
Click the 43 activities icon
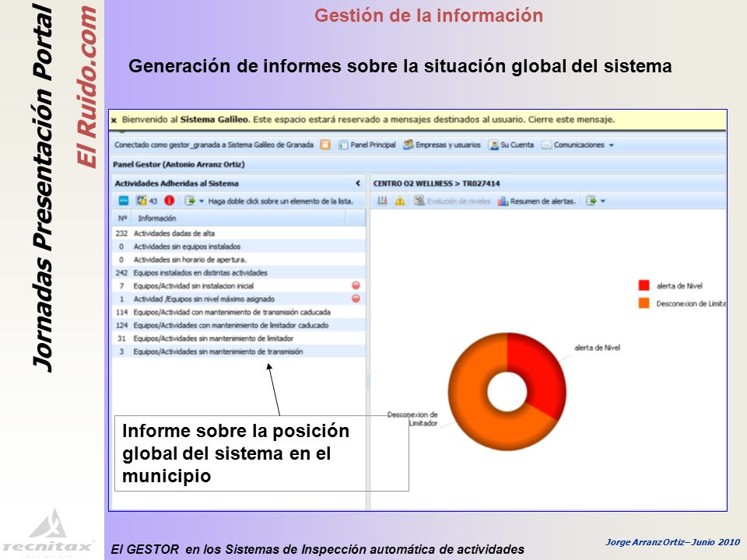(147, 201)
